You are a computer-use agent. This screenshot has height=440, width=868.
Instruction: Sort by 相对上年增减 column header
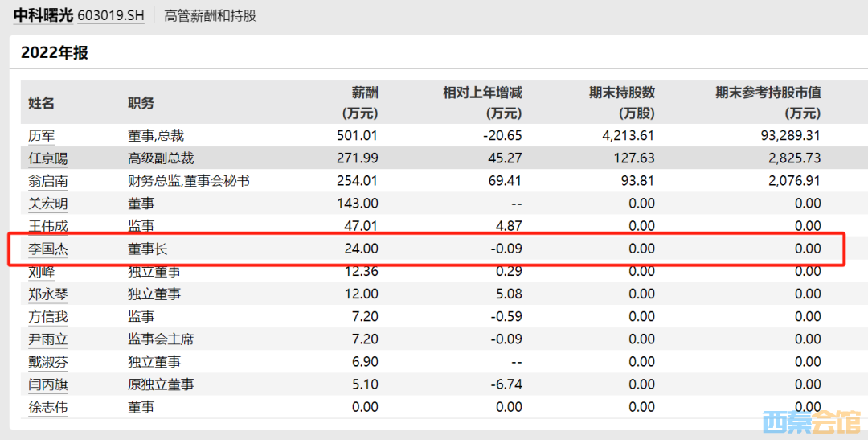(x=482, y=102)
